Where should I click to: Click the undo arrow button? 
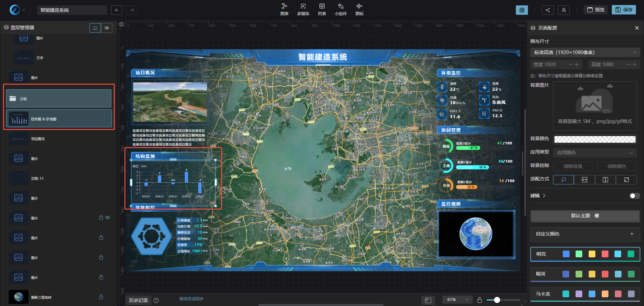point(116,10)
